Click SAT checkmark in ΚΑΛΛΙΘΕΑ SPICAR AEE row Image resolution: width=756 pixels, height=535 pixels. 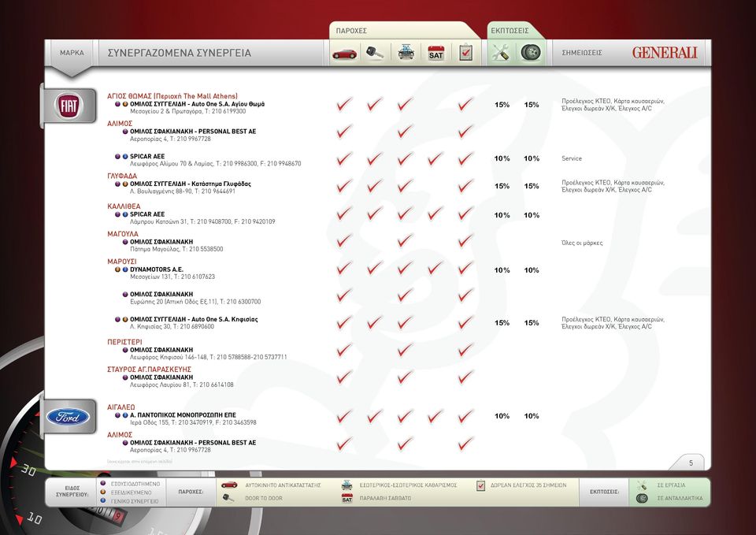click(435, 214)
